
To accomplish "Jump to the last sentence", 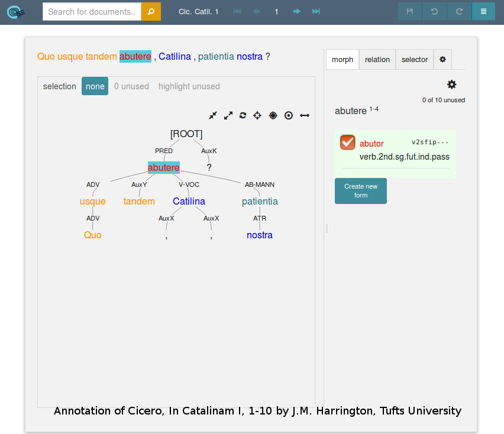I will point(316,11).
